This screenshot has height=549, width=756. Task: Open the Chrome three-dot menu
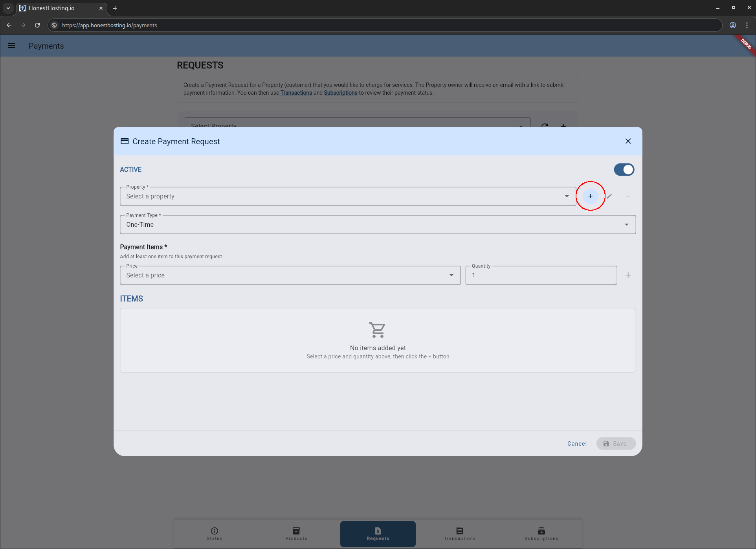pyautogui.click(x=747, y=25)
